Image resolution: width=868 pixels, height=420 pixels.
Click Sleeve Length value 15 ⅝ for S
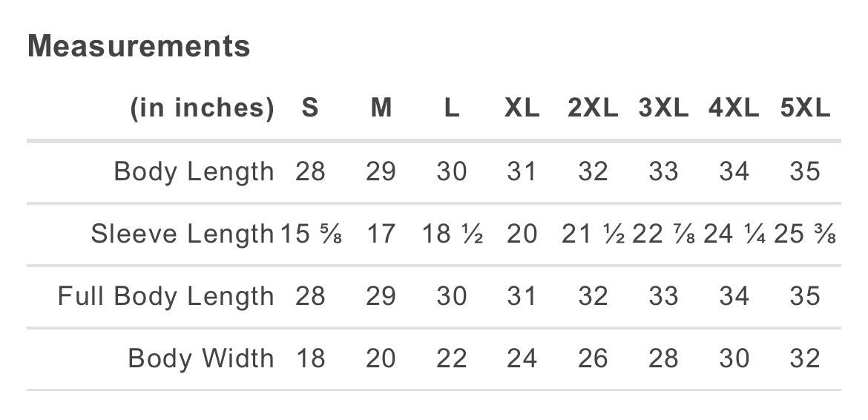[311, 234]
